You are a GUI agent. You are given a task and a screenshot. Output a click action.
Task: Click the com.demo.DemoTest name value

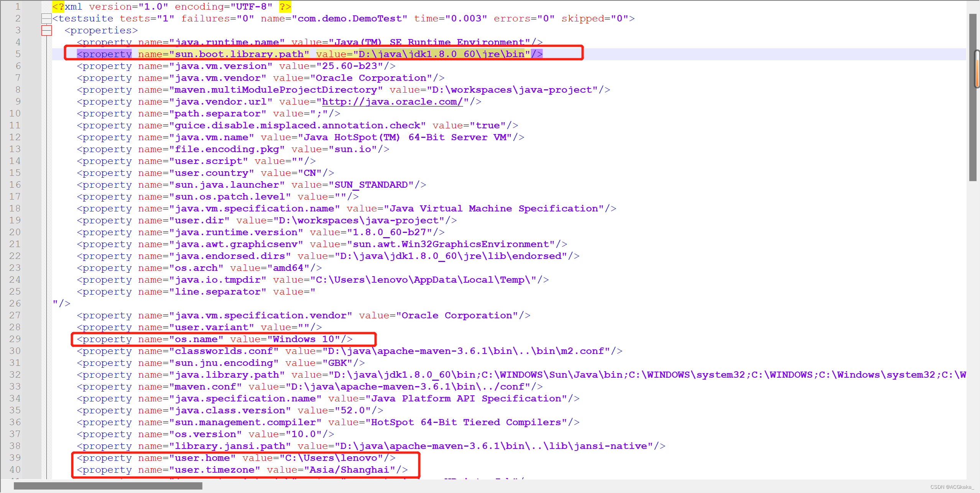350,18
